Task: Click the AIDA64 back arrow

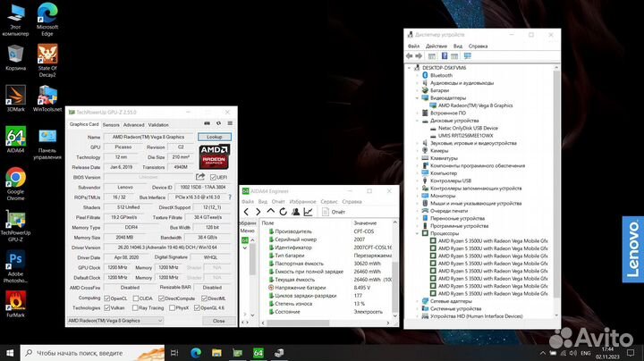Action: (x=246, y=212)
